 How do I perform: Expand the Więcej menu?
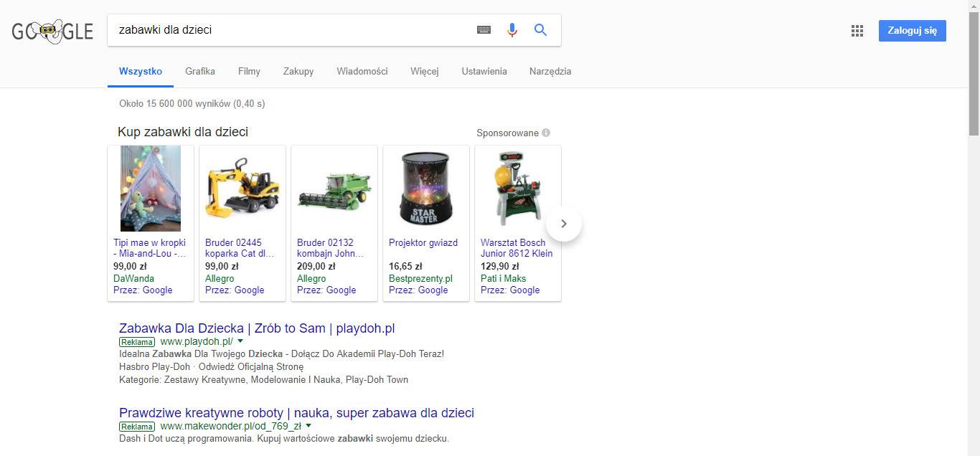coord(425,71)
